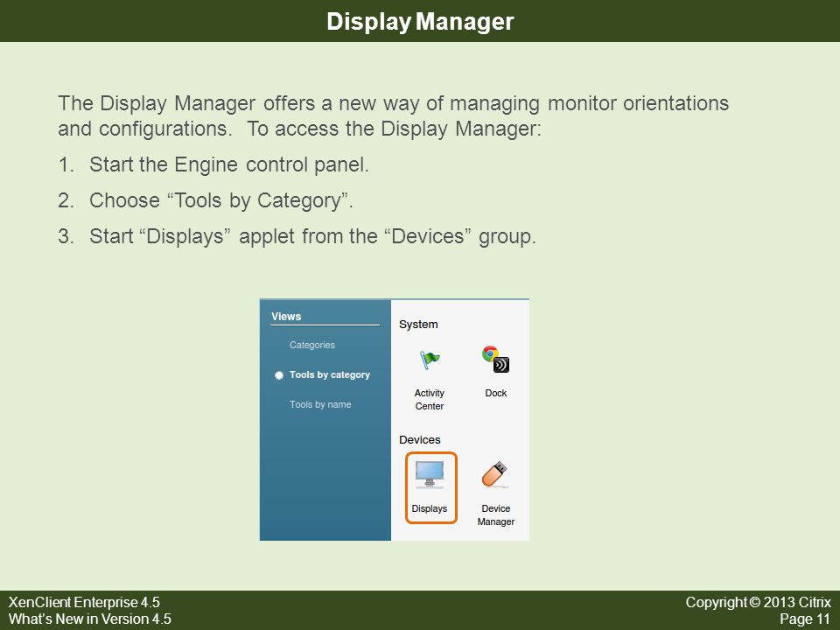Click the Display Manager slide title
This screenshot has width=840, height=630.
tap(420, 21)
